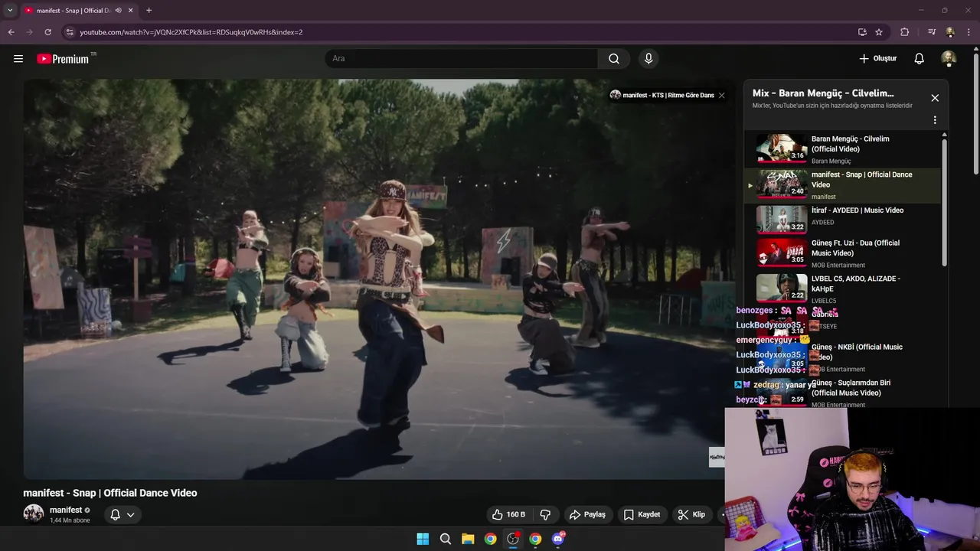Screen dimensions: 980x551
Task: Bookmark this page with the star
Action: 879,32
